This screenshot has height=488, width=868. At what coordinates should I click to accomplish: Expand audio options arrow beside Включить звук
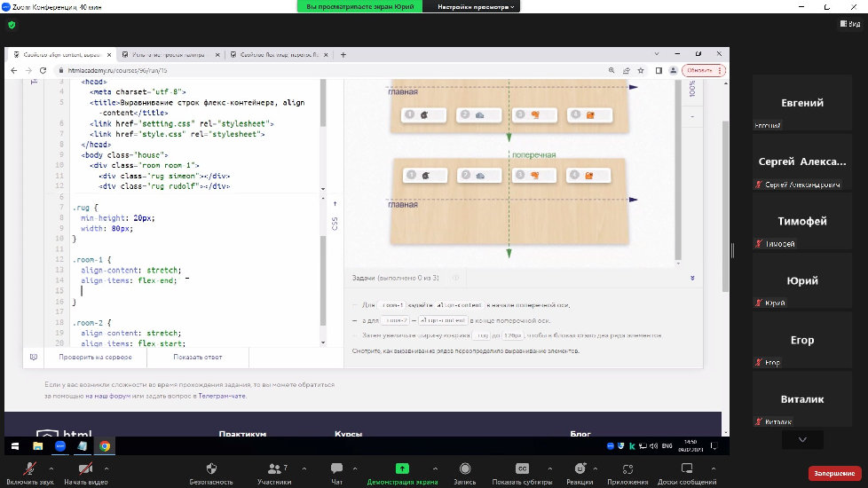click(x=51, y=468)
